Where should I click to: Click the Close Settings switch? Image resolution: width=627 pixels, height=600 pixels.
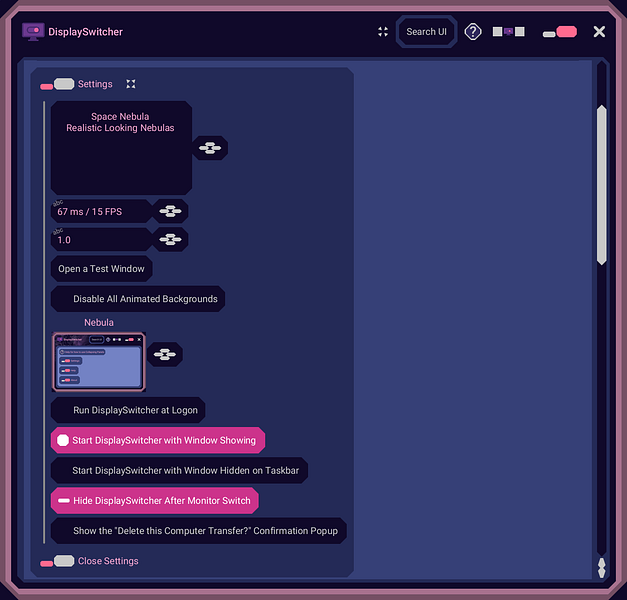click(57, 561)
